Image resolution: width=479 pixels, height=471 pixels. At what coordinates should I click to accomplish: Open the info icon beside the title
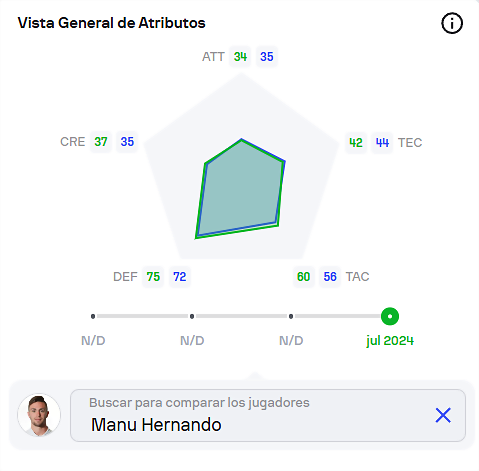tap(452, 23)
